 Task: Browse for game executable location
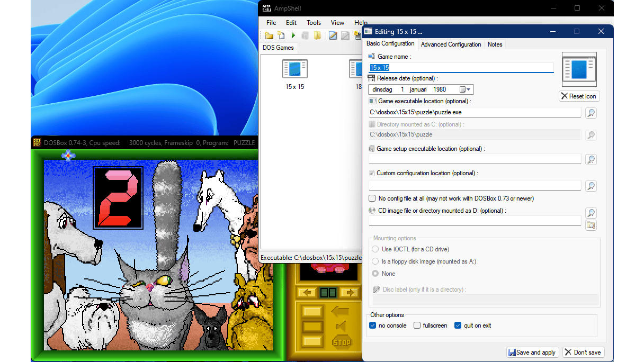[591, 113]
